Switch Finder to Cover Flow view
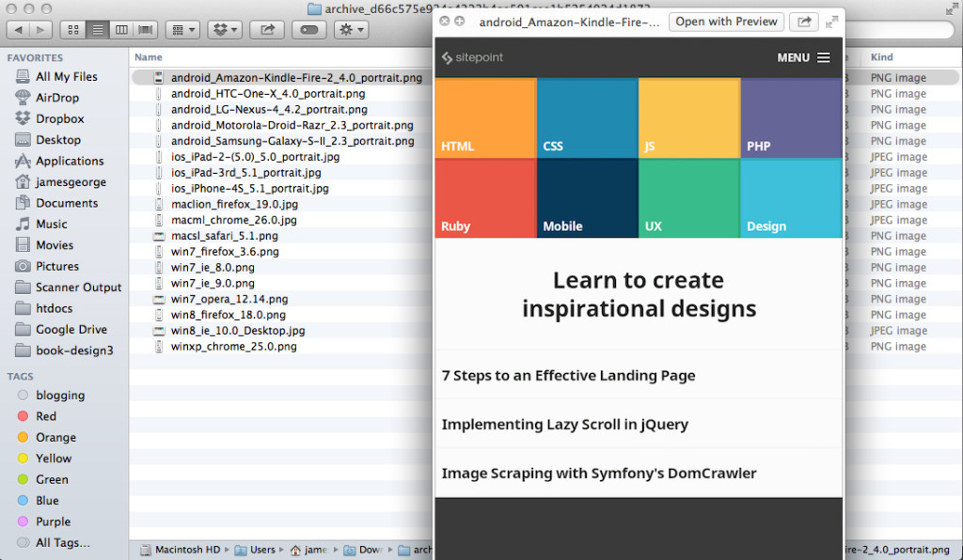Screen dimensions: 963x560 (x=143, y=29)
